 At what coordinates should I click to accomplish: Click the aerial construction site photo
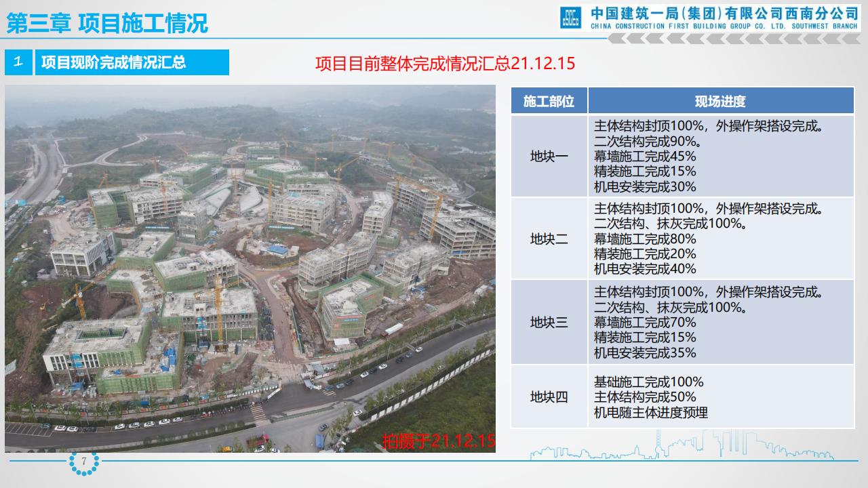click(250, 268)
